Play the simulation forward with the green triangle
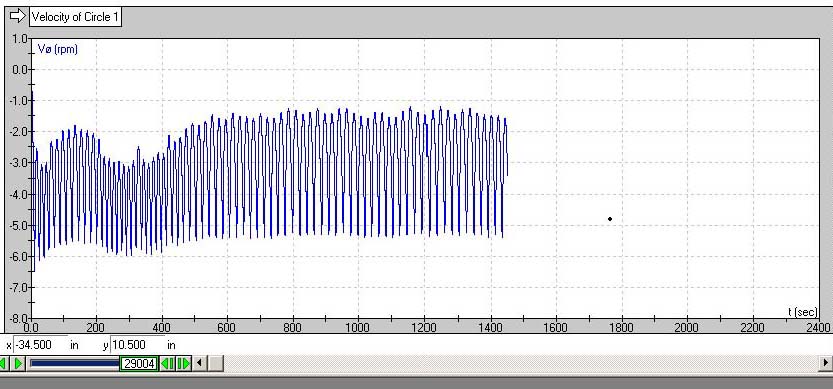This screenshot has width=833, height=389. click(x=18, y=363)
